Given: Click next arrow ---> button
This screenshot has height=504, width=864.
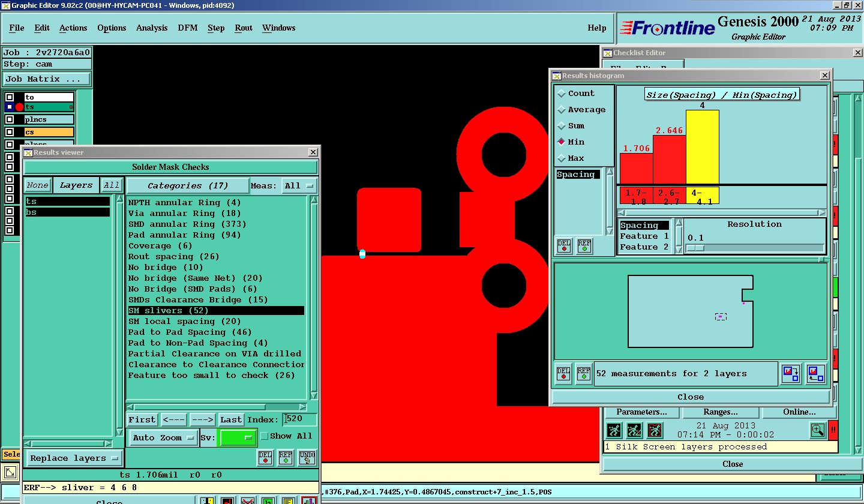Looking at the screenshot, I should click(202, 420).
